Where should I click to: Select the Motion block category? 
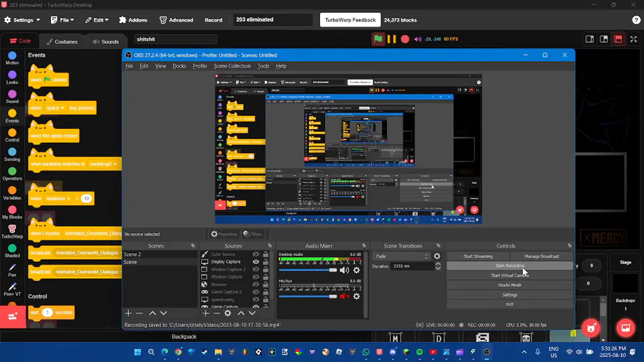coord(12,58)
